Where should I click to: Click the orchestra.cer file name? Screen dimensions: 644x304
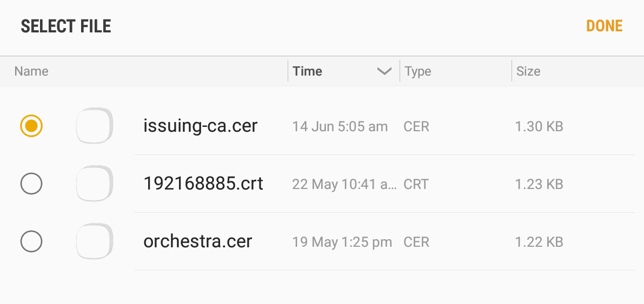(x=198, y=241)
